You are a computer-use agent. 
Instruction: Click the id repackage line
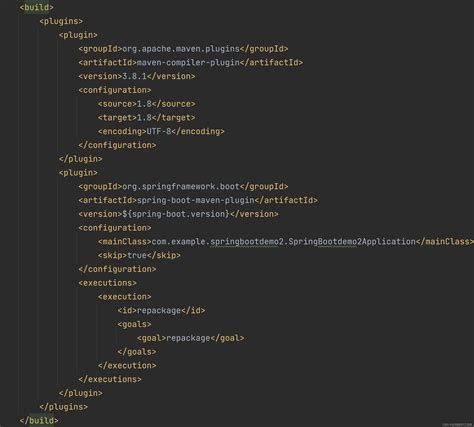tap(161, 310)
